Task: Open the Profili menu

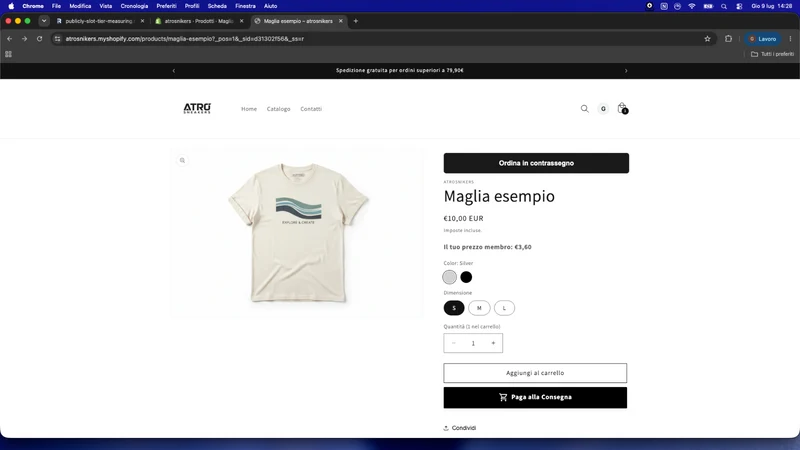Action: [x=192, y=6]
